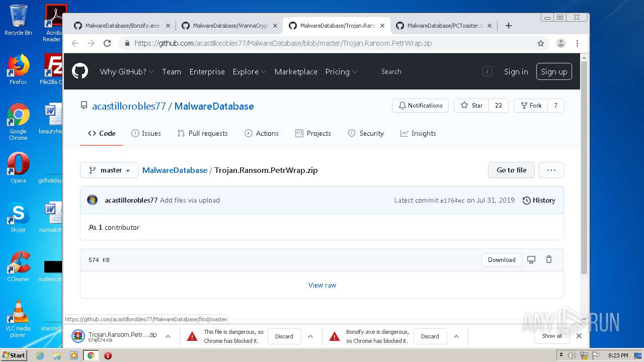Click the Marketplace nav link
The height and width of the screenshot is (362, 644).
pyautogui.click(x=296, y=71)
